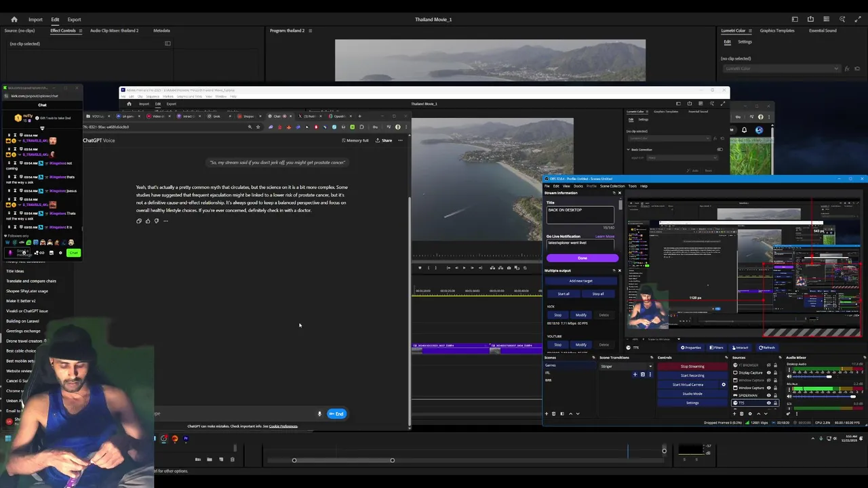868x488 pixels.
Task: Open the Export tab in outer Premiere Pro
Action: pos(74,20)
